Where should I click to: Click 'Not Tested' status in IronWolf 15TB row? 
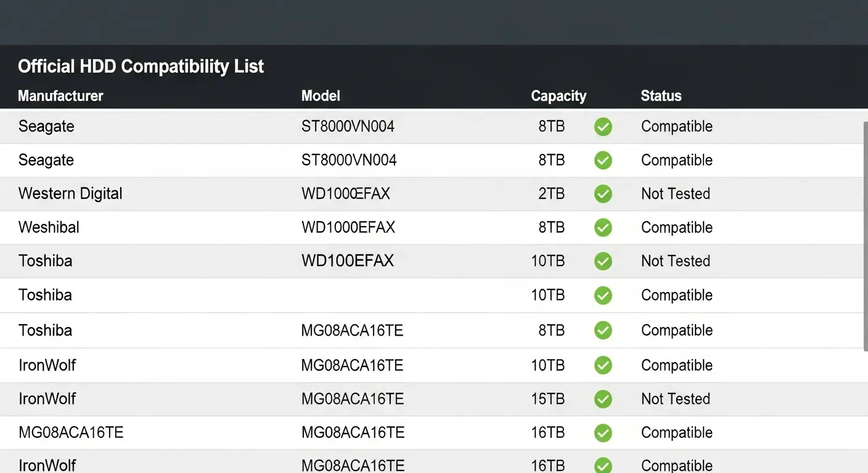pos(676,399)
